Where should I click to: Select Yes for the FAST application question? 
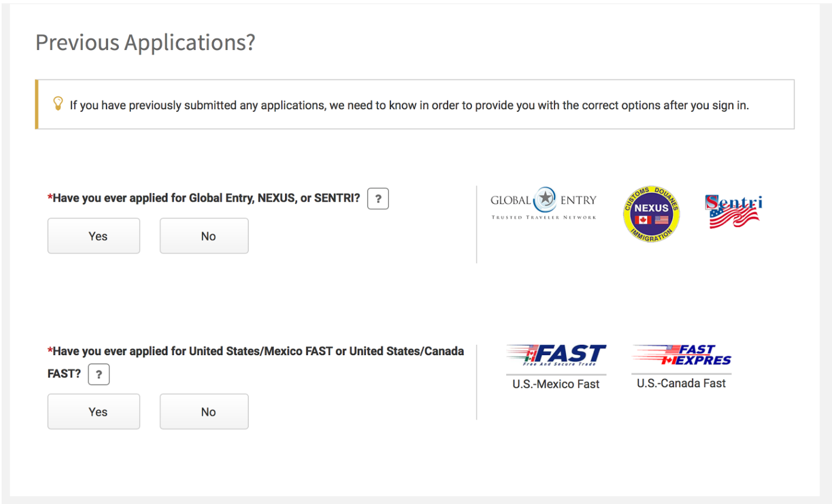94,412
